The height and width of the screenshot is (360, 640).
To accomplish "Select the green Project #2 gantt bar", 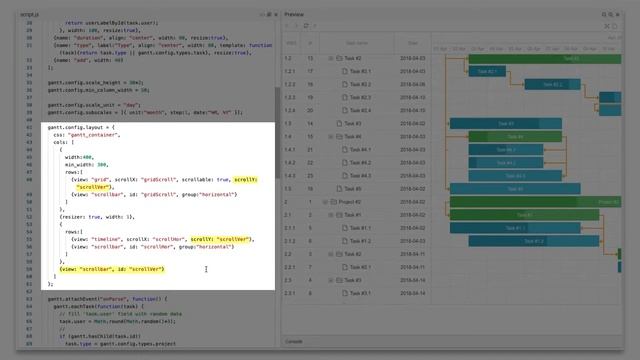I will (x=536, y=202).
